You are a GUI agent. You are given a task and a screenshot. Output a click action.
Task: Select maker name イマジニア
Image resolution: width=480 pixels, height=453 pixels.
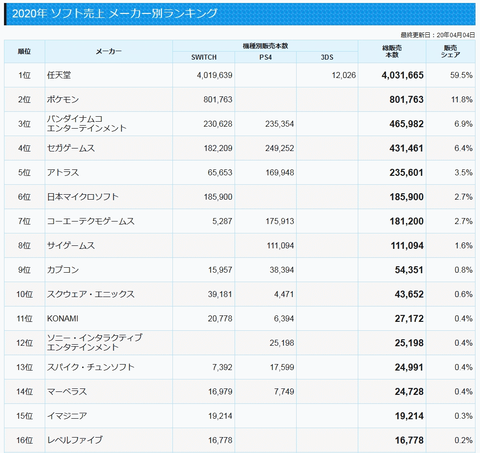(67, 416)
